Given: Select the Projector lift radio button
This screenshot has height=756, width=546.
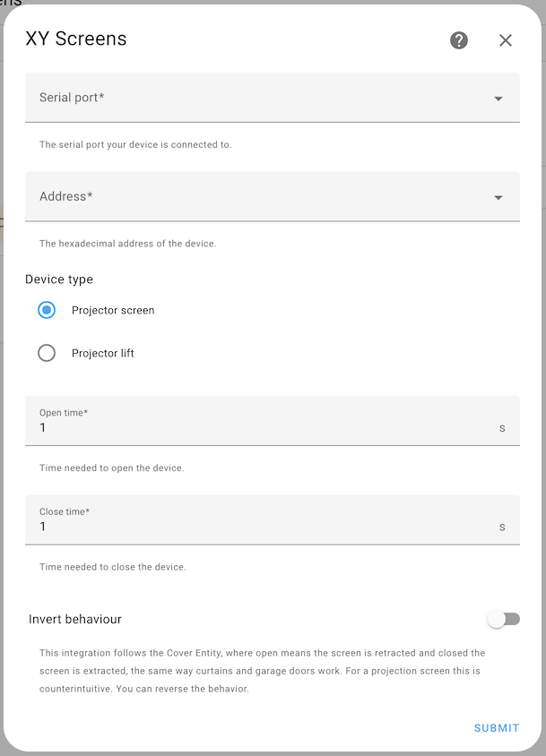Looking at the screenshot, I should [x=47, y=353].
